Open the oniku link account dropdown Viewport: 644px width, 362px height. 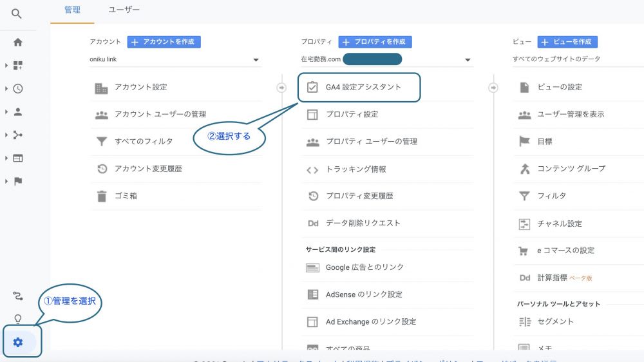(175, 59)
